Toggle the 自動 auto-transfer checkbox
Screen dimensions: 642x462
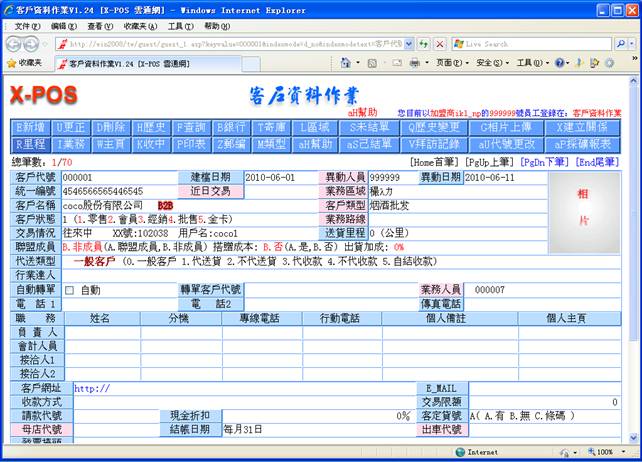pyautogui.click(x=69, y=290)
